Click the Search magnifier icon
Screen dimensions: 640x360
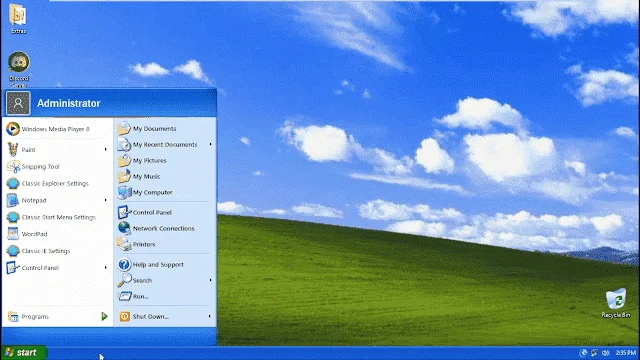point(124,280)
